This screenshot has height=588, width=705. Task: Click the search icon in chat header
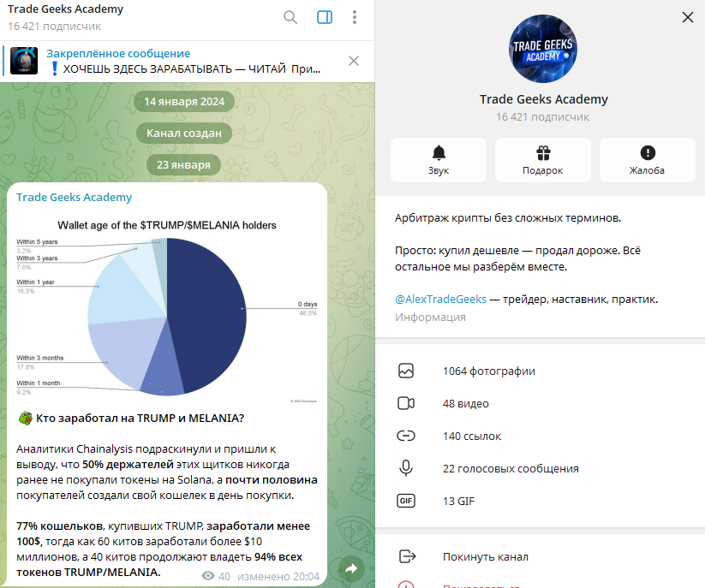(x=290, y=17)
